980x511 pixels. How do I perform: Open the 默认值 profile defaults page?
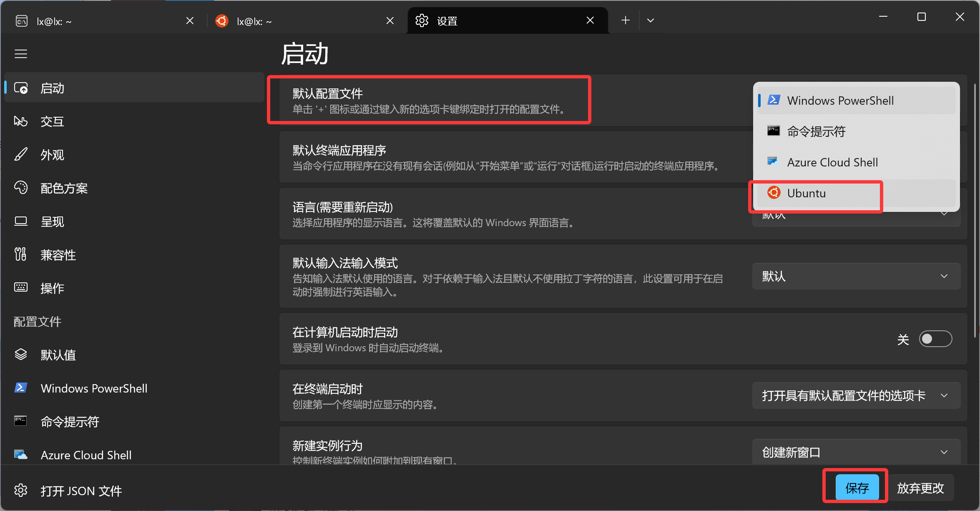pos(58,355)
